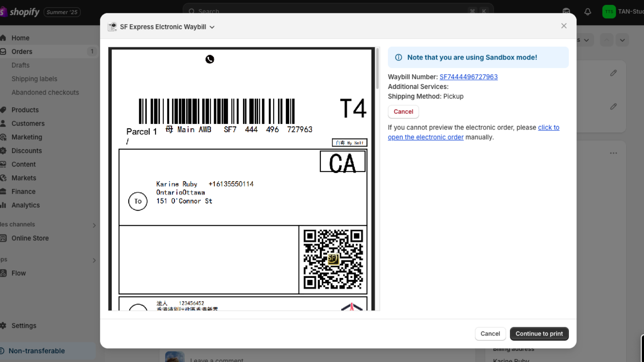This screenshot has width=644, height=362.
Task: Close the waybill dialog
Action: 563,26
